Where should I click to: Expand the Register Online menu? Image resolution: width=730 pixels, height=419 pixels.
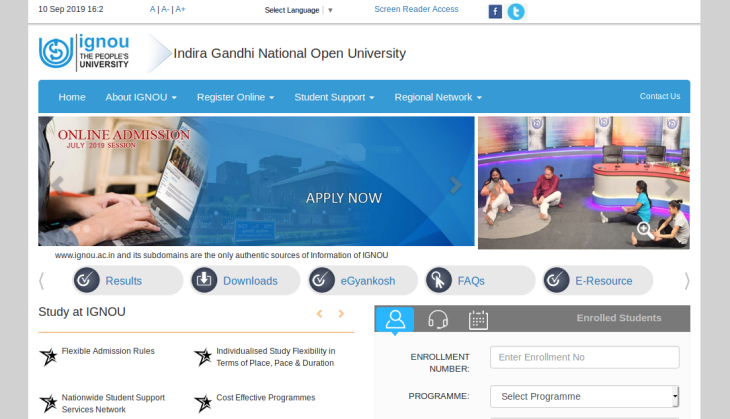click(235, 97)
